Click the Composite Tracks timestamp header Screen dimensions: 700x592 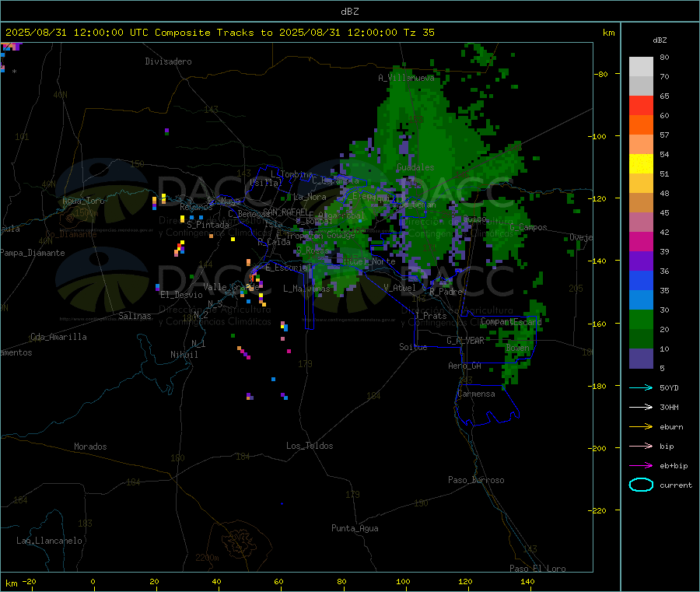(x=219, y=33)
